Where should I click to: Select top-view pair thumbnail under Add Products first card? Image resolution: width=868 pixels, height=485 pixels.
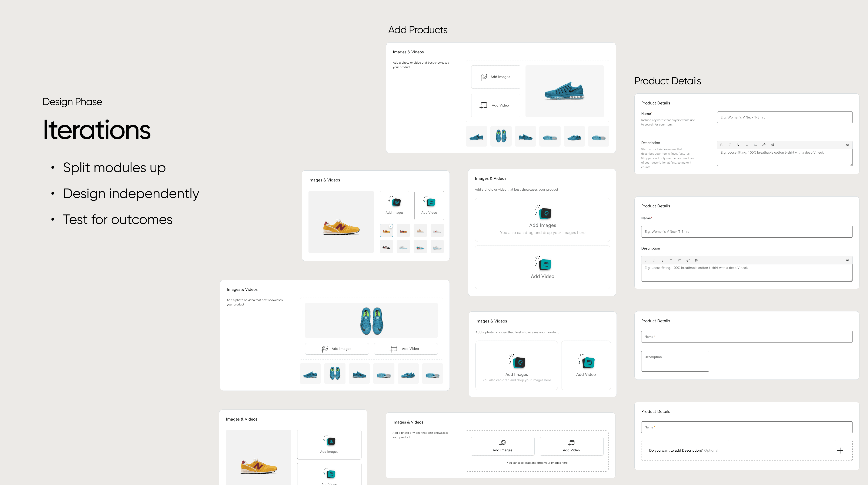[x=501, y=136]
